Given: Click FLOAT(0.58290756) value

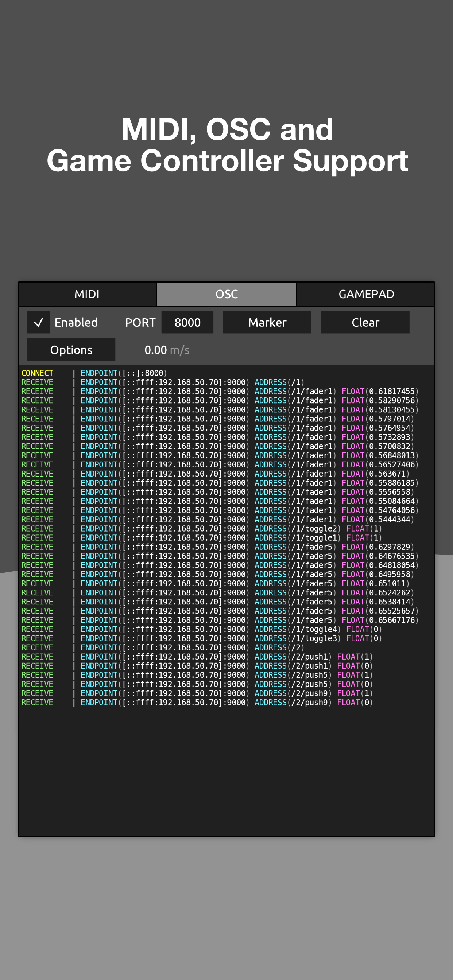Looking at the screenshot, I should 380,401.
